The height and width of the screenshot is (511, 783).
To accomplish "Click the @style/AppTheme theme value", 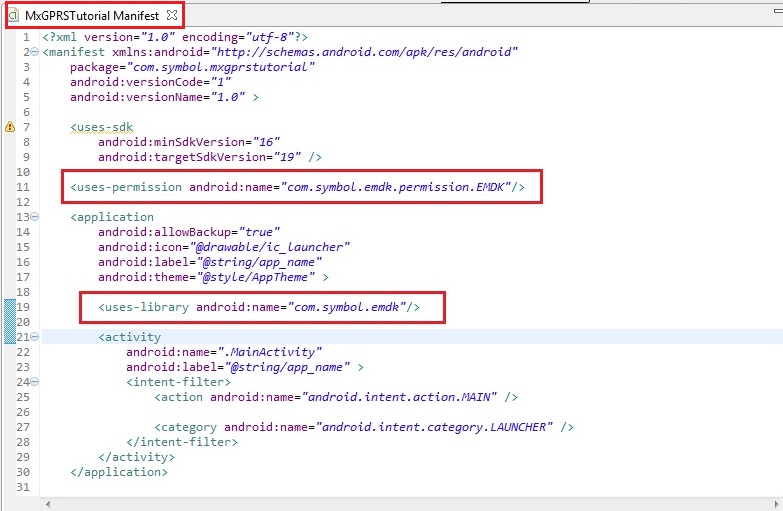I will click(262, 277).
